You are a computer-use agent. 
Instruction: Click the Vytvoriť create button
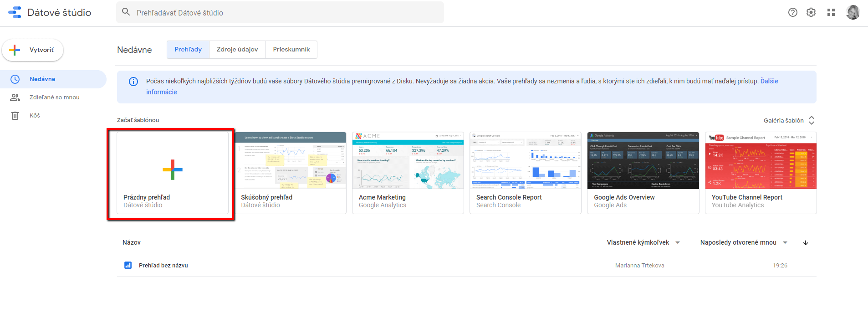pos(33,50)
